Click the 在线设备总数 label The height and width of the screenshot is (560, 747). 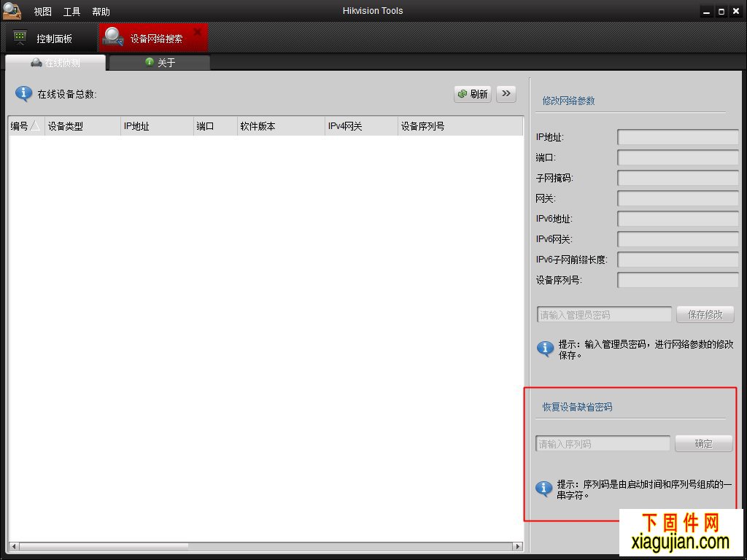point(66,94)
